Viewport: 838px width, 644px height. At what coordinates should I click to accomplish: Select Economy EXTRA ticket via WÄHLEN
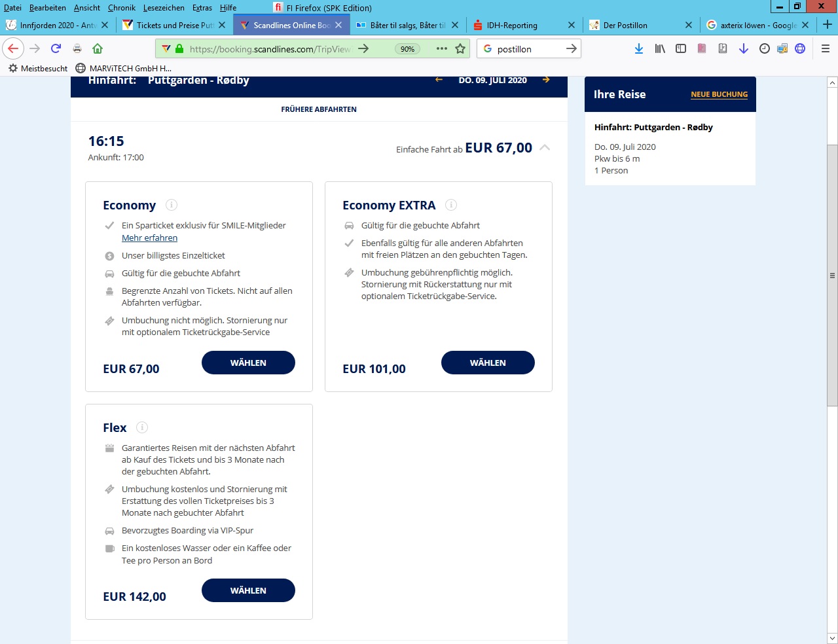488,363
